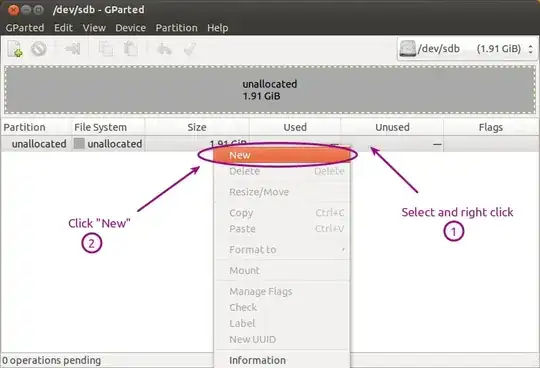Image resolution: width=540 pixels, height=368 pixels.
Task: Select unallocated in the Partition column
Action: (x=39, y=144)
